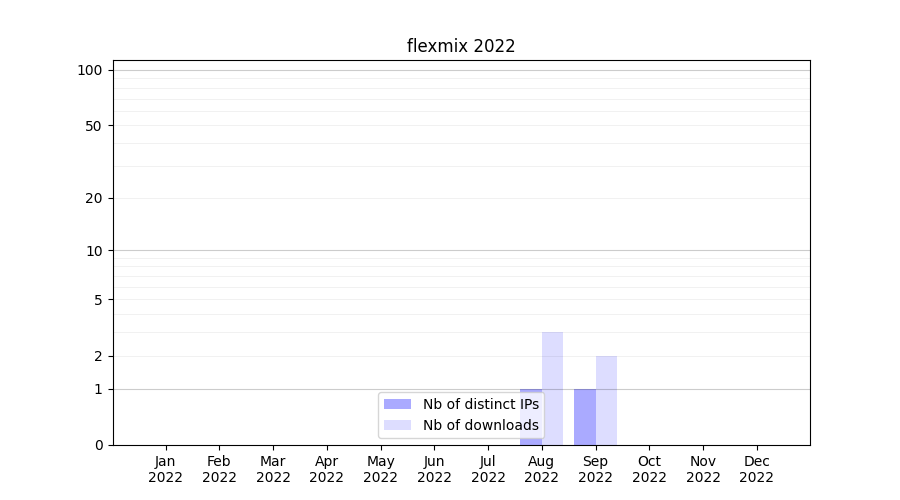
Task: Select the September downloads bar
Action: (x=606, y=400)
